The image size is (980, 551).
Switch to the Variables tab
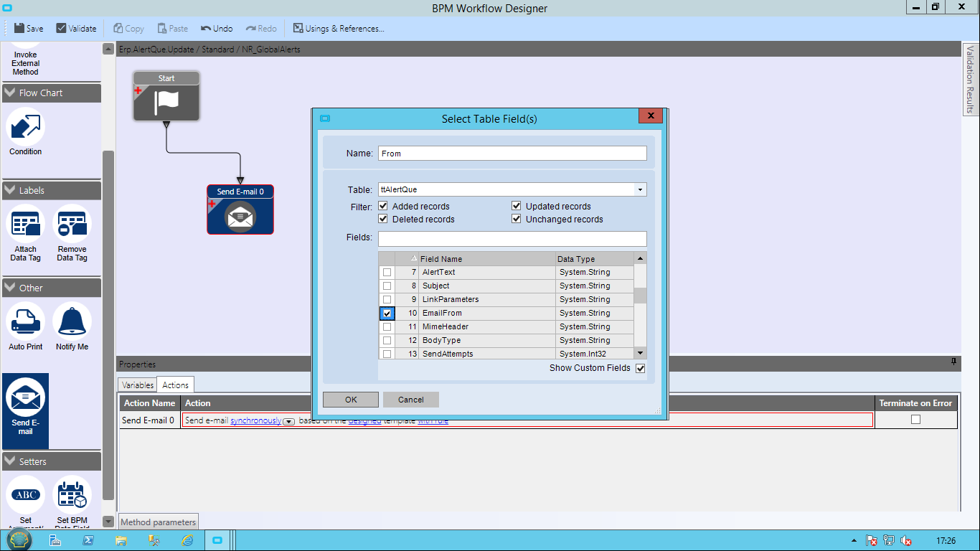tap(137, 385)
